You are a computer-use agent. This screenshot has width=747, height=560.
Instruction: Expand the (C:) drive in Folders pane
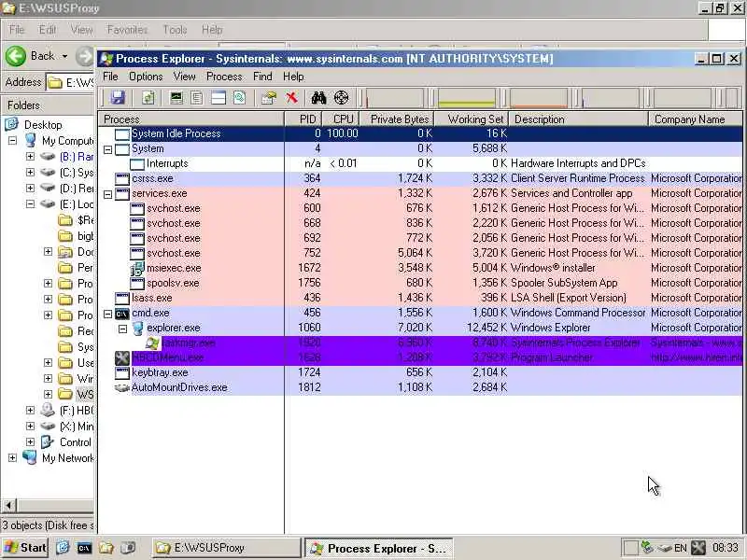(31, 172)
